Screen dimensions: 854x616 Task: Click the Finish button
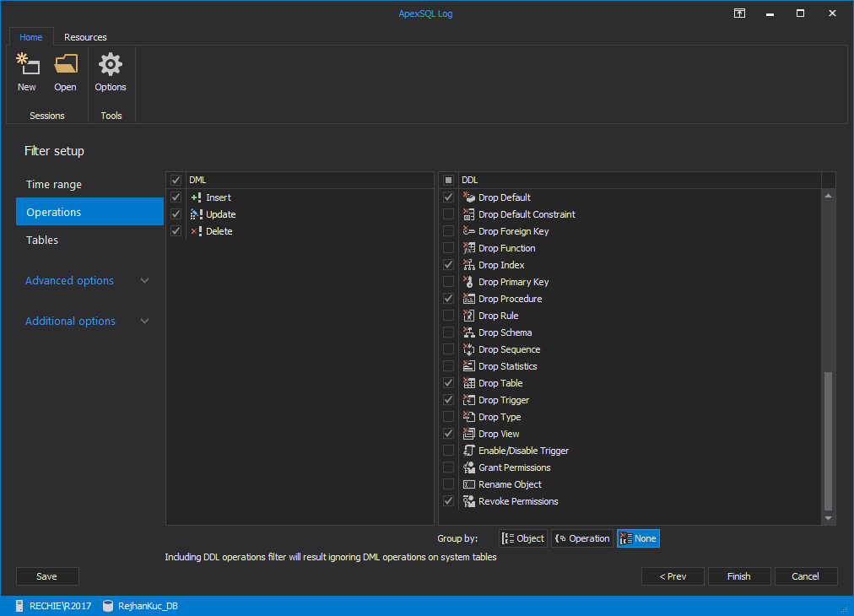pyautogui.click(x=739, y=576)
